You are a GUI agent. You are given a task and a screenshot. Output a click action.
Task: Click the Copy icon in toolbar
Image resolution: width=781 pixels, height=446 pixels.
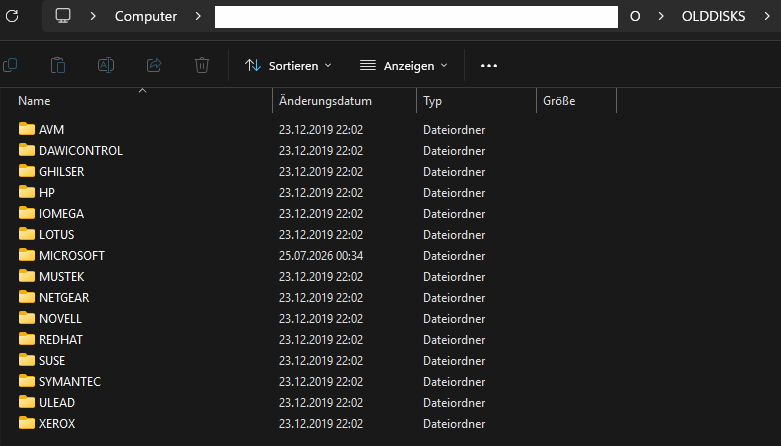(10, 65)
